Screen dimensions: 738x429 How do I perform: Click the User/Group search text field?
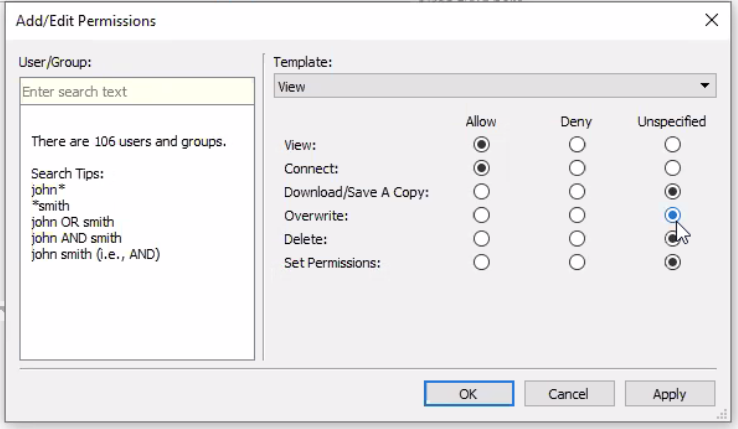(137, 92)
